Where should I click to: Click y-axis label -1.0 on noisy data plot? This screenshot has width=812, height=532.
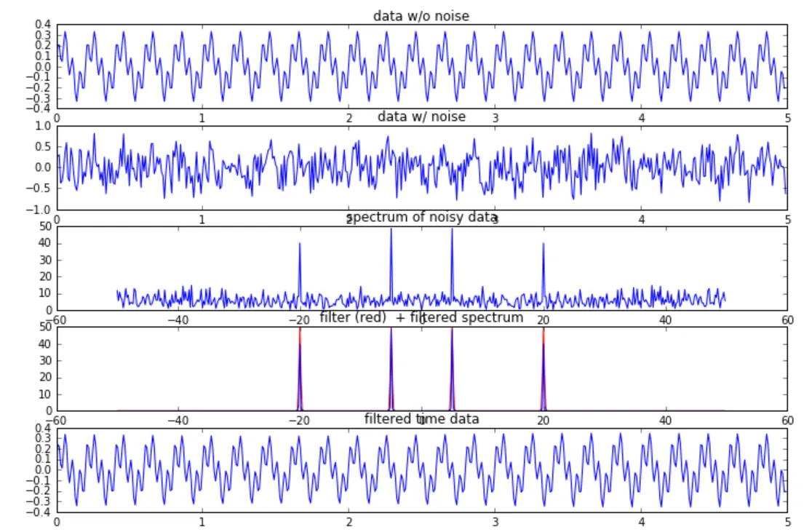click(39, 210)
